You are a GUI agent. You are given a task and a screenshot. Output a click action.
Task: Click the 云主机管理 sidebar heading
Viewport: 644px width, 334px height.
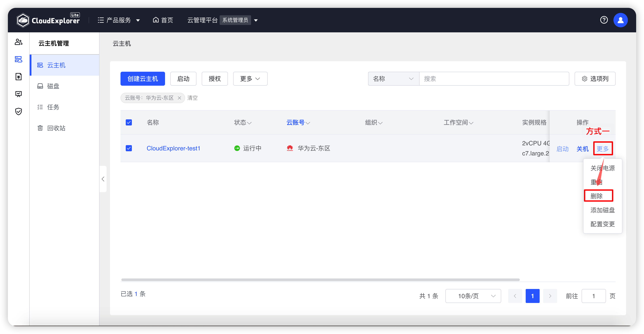click(53, 43)
